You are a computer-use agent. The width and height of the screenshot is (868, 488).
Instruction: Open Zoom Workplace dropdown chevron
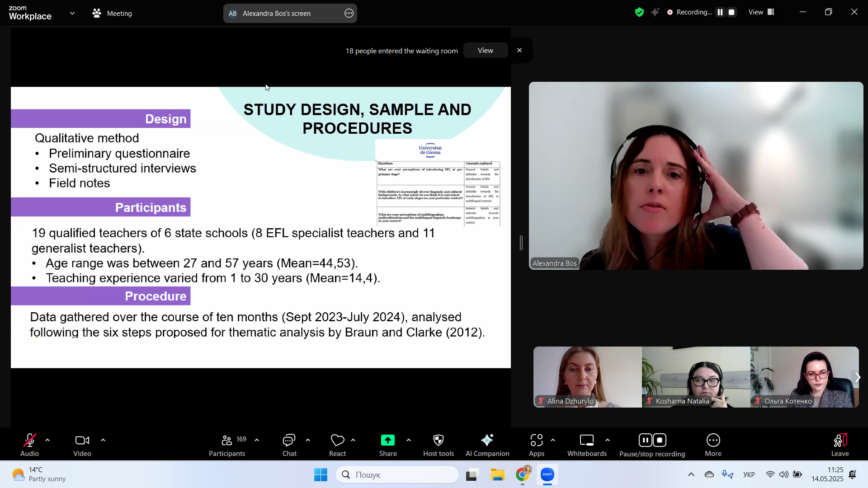coord(72,13)
